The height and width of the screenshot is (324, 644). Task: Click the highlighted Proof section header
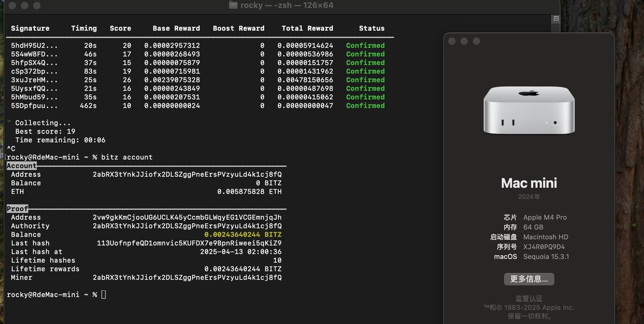[x=18, y=209]
